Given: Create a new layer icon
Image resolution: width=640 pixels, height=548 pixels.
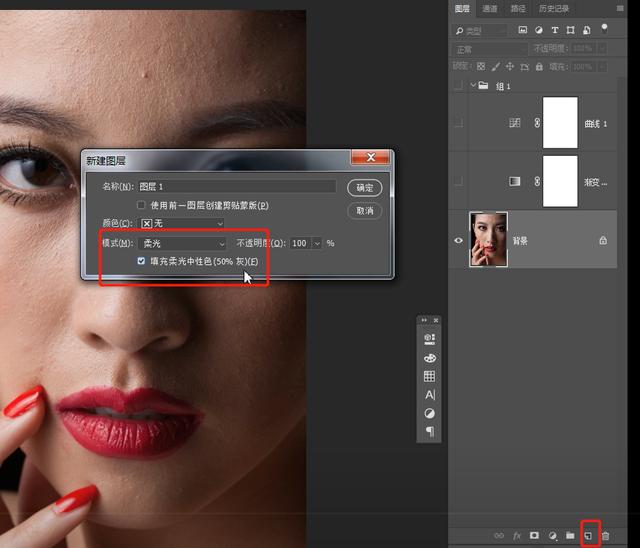Looking at the screenshot, I should (588, 536).
